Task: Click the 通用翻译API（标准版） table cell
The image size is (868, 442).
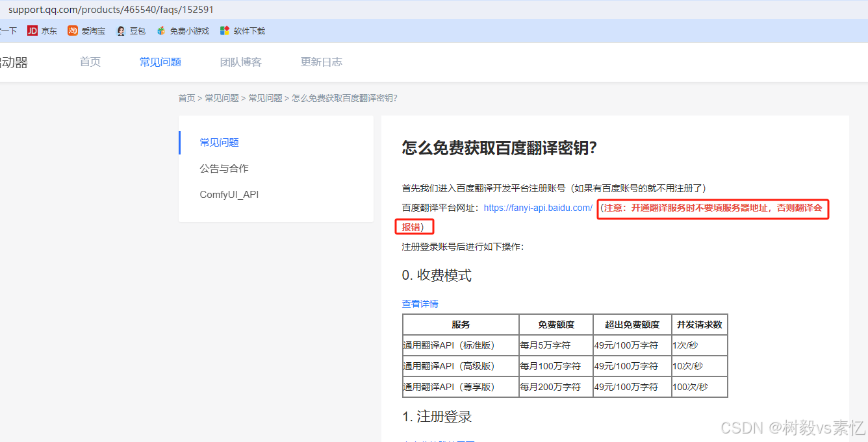Action: pyautogui.click(x=461, y=345)
